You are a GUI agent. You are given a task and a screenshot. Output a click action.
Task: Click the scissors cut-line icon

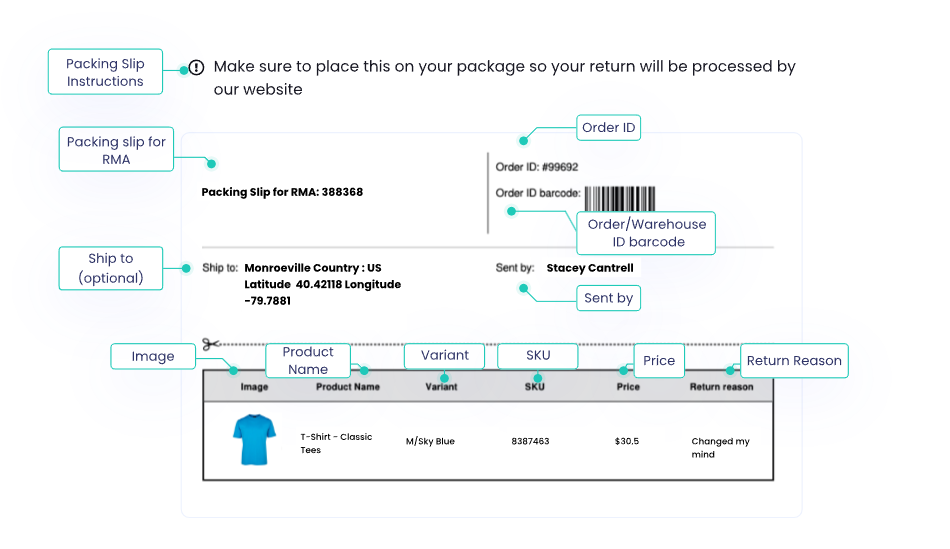(x=210, y=344)
